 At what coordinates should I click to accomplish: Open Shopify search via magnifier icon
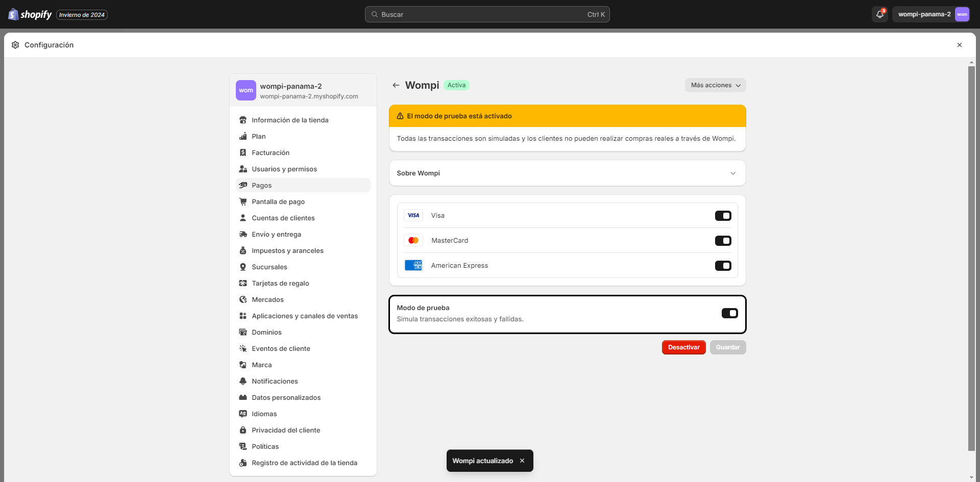[375, 14]
